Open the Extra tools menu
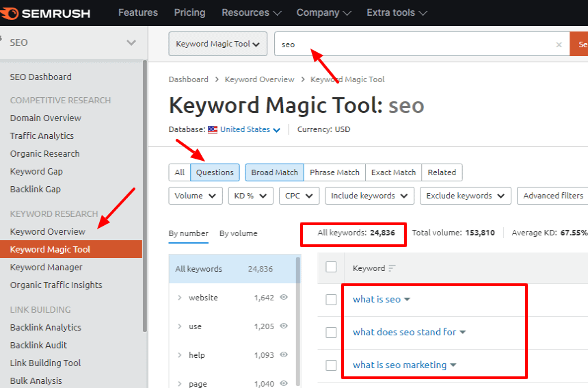The image size is (588, 388). [x=397, y=13]
